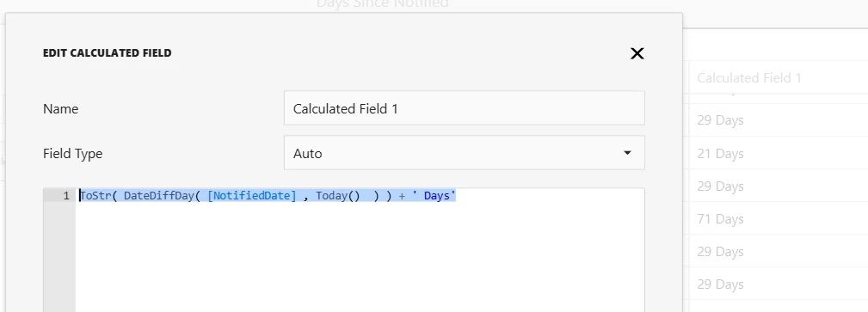
Task: Click the last 29 Days cell
Action: pyautogui.click(x=720, y=284)
